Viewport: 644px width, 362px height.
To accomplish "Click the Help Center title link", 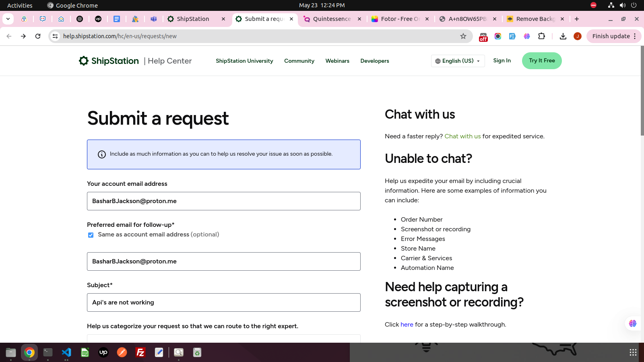I will 169,61.
